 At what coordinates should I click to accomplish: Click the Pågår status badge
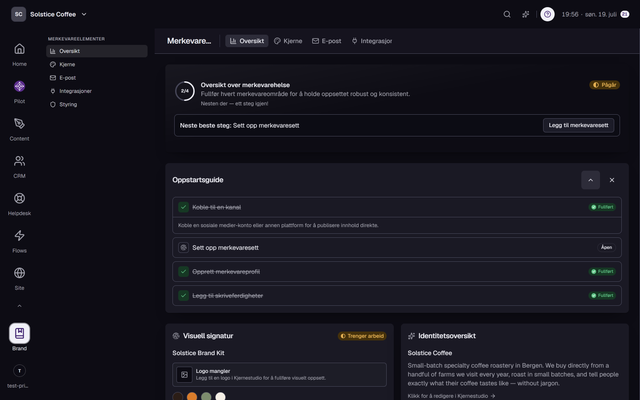click(604, 85)
